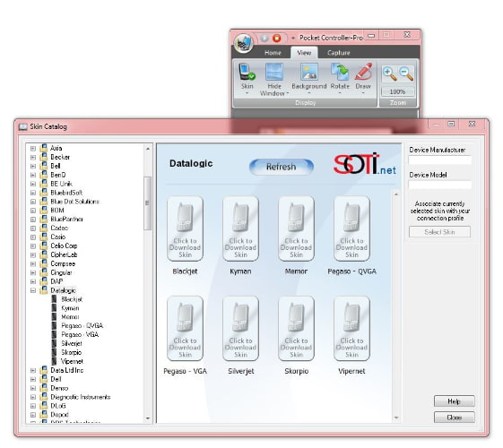The image size is (503, 448).
Task: Download the Skorpio skin thumbnail
Action: (x=296, y=329)
